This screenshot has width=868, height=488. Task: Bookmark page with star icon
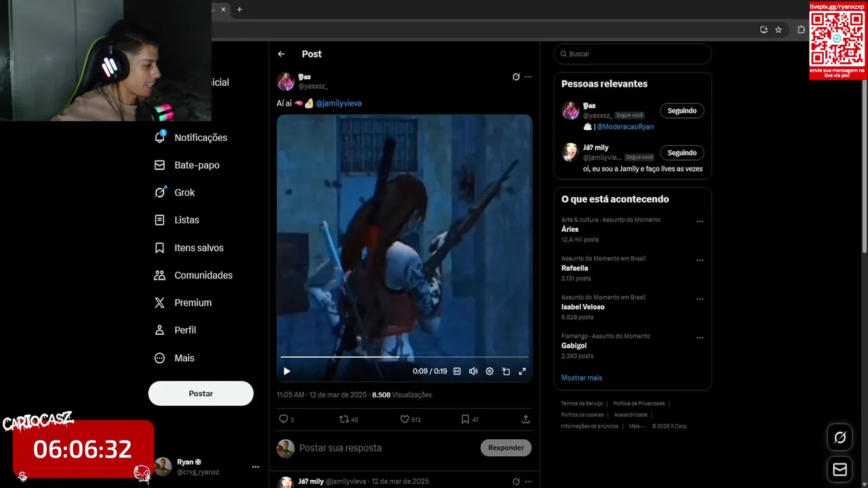point(778,30)
